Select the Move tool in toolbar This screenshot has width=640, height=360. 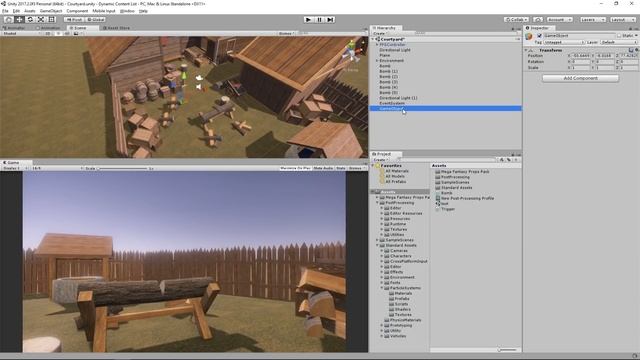coord(19,19)
